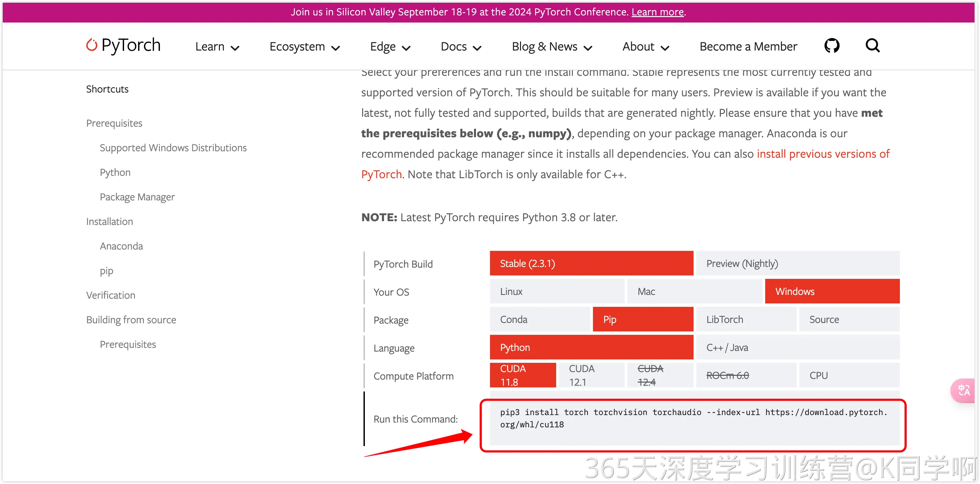The image size is (980, 484).
Task: Expand the Ecosystem dropdown menu
Action: [305, 46]
